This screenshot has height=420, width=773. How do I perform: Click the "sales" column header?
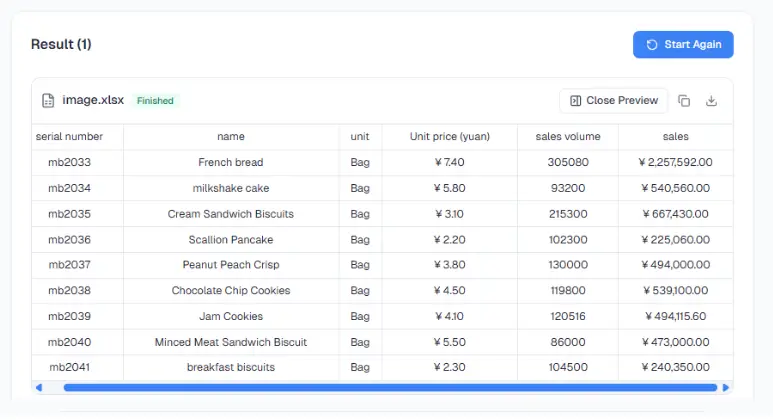pos(675,136)
